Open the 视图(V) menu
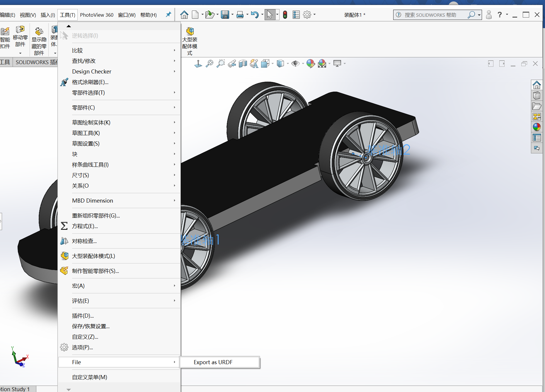 28,15
